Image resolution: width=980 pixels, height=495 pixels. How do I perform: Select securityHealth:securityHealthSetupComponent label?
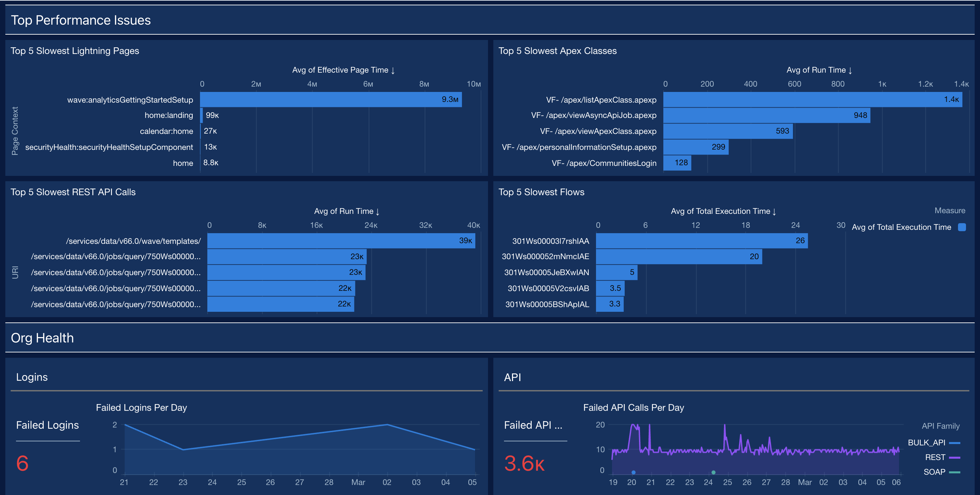[x=109, y=147]
